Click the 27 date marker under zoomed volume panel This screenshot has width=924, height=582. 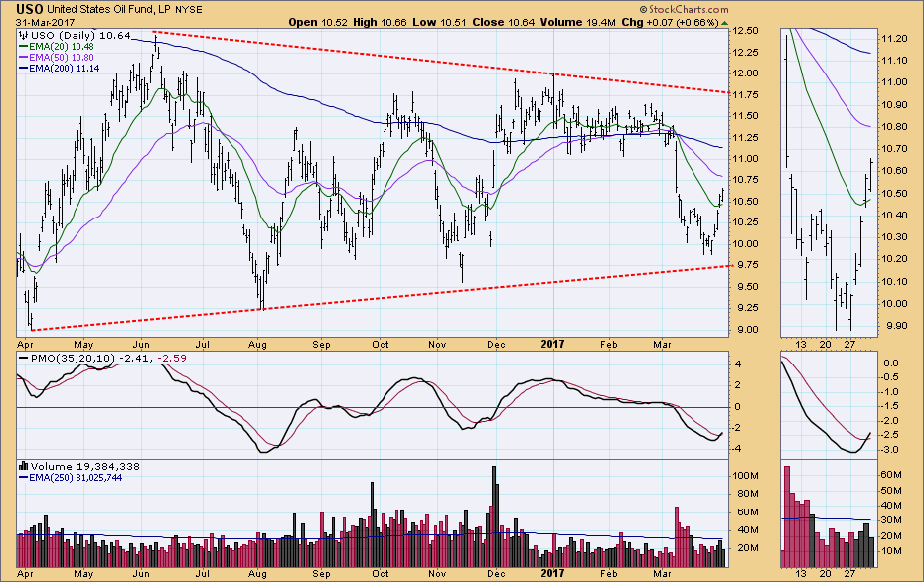[x=849, y=573]
